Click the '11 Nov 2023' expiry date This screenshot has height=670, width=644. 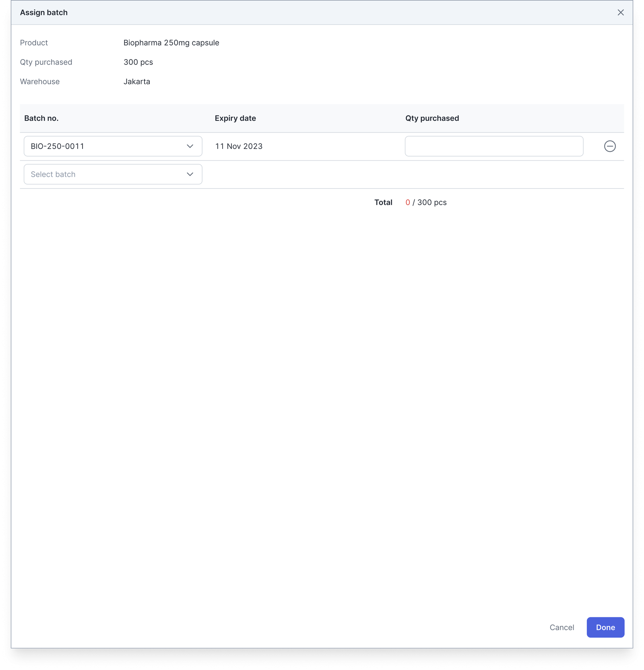239,146
